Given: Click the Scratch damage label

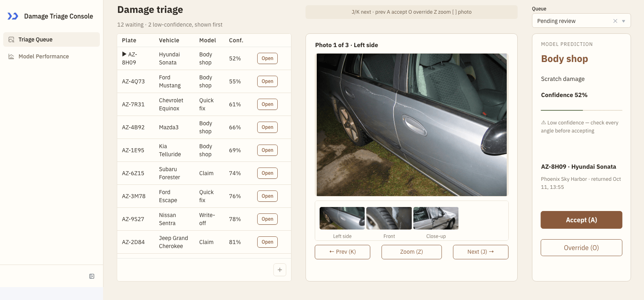Looking at the screenshot, I should point(563,79).
